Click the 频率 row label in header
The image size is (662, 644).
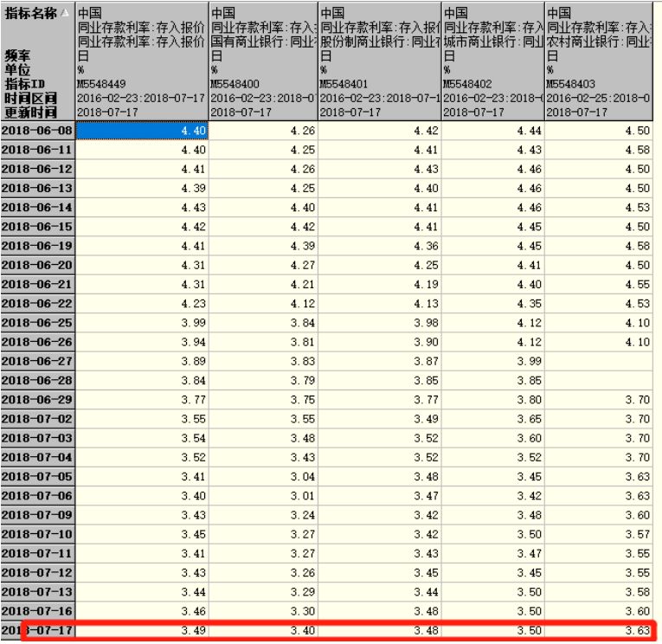click(17, 55)
